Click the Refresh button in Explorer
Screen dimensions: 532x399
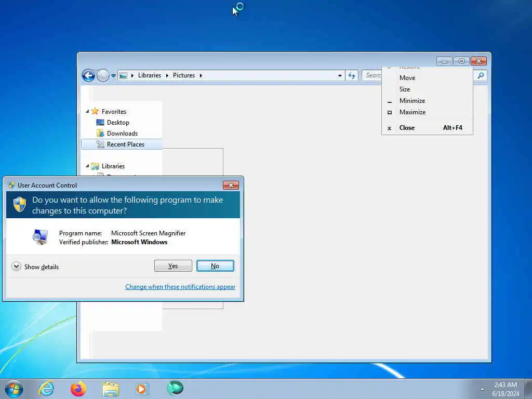pos(352,75)
